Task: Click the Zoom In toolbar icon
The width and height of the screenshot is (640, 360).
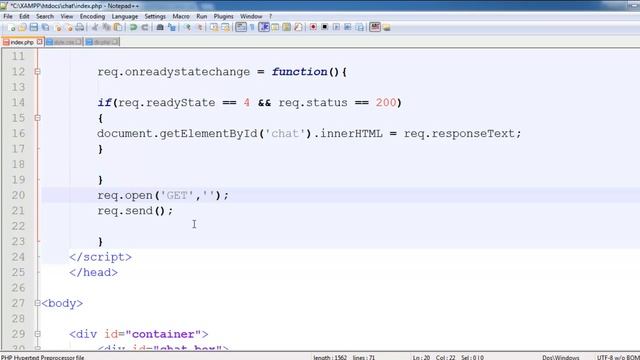Action: point(187,27)
